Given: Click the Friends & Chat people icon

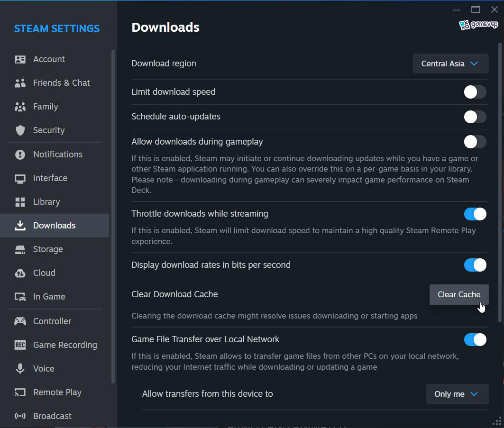Looking at the screenshot, I should 20,83.
